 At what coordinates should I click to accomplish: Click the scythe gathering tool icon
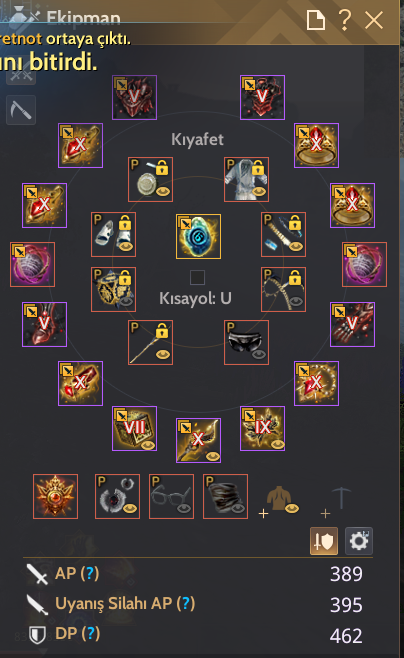(x=21, y=110)
